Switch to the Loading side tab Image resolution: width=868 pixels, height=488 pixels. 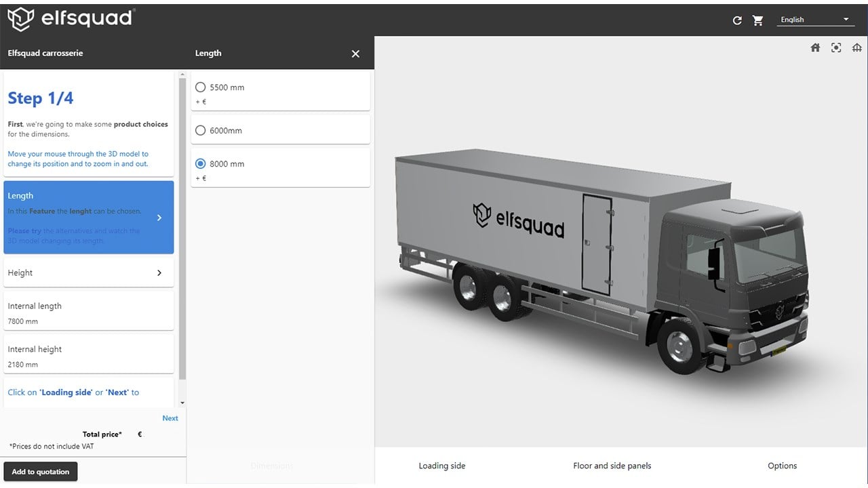tap(442, 466)
